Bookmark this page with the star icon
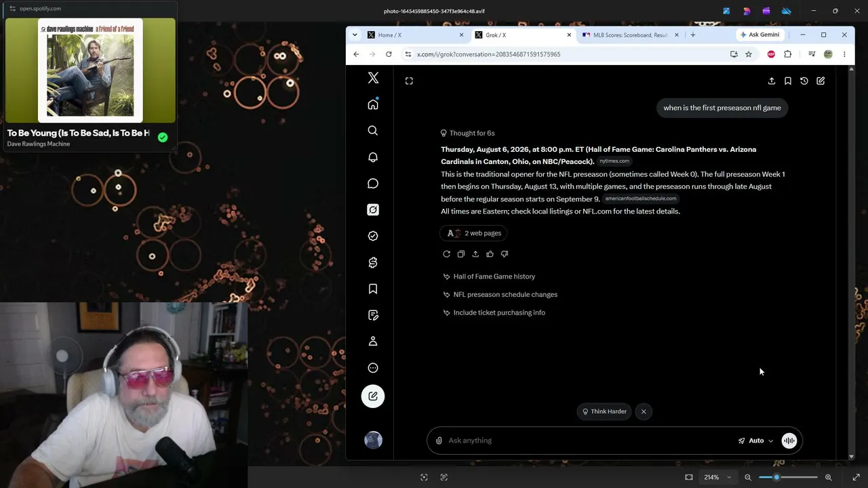Viewport: 868px width, 488px height. tap(749, 54)
